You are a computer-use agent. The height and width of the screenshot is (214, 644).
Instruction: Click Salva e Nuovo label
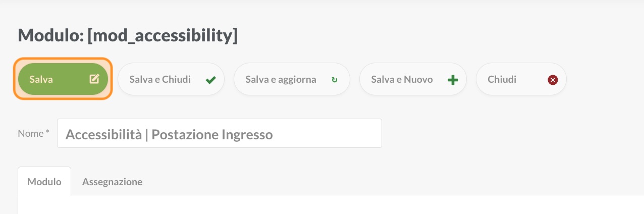tap(402, 79)
